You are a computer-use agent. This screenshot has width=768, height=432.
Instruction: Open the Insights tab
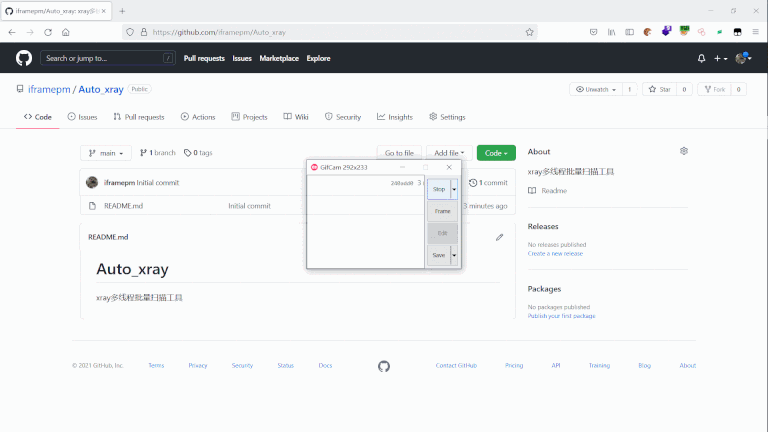(x=395, y=117)
